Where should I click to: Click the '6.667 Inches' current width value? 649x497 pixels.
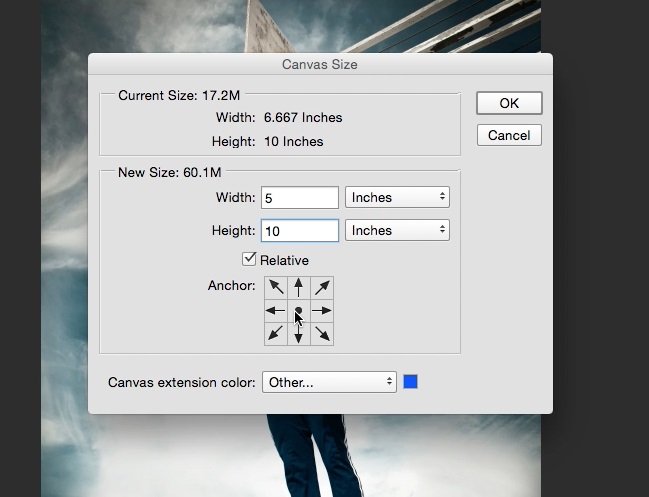[303, 118]
